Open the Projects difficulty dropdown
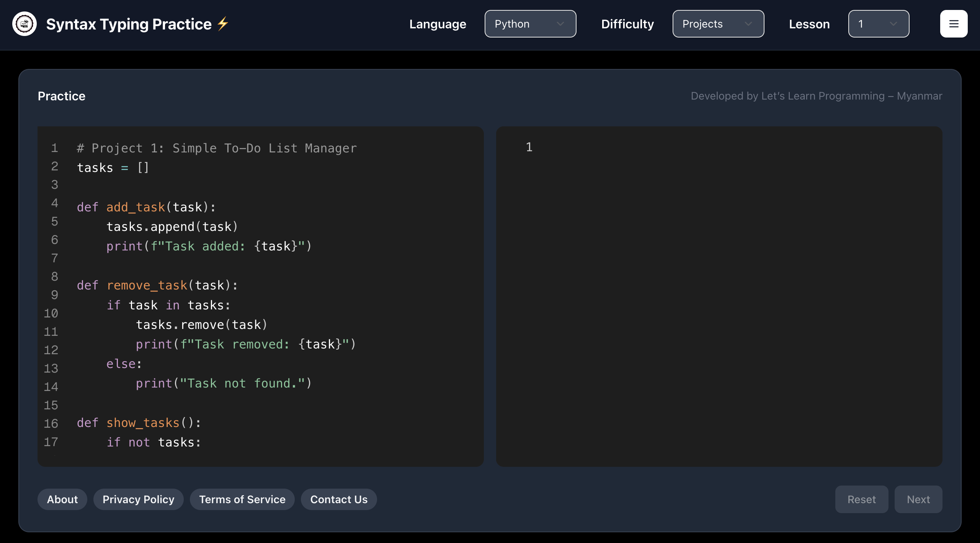Image resolution: width=980 pixels, height=543 pixels. coord(718,24)
